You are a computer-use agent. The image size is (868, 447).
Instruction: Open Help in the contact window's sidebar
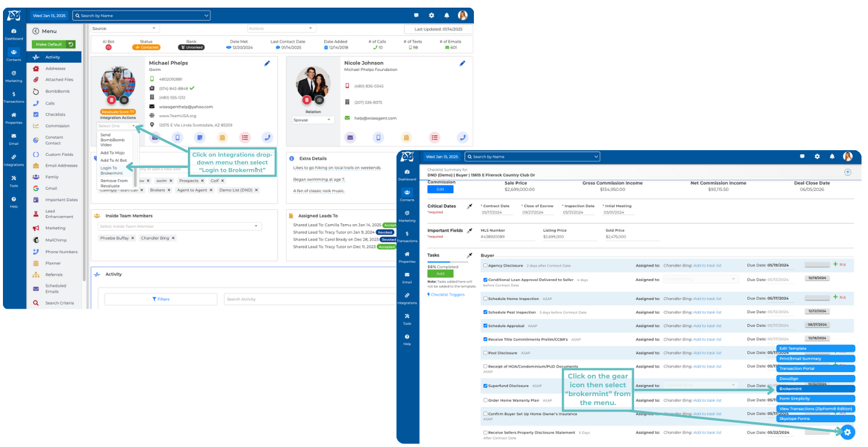click(14, 202)
